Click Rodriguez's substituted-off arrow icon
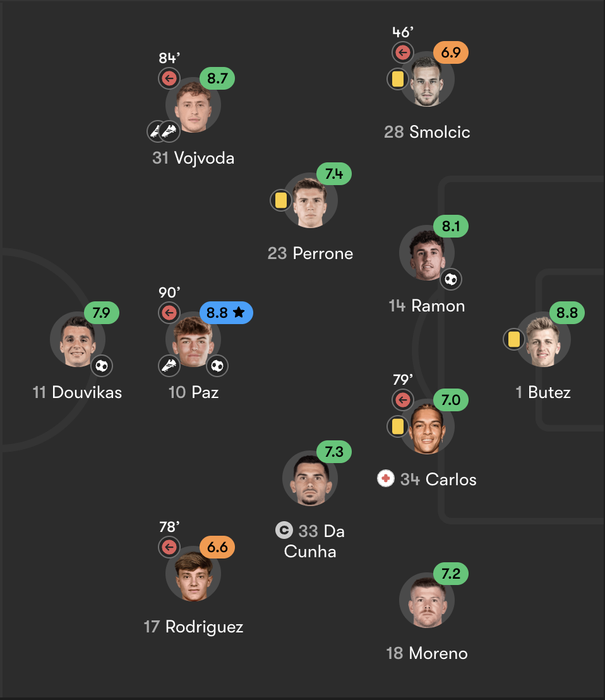The height and width of the screenshot is (700, 605). 169,547
